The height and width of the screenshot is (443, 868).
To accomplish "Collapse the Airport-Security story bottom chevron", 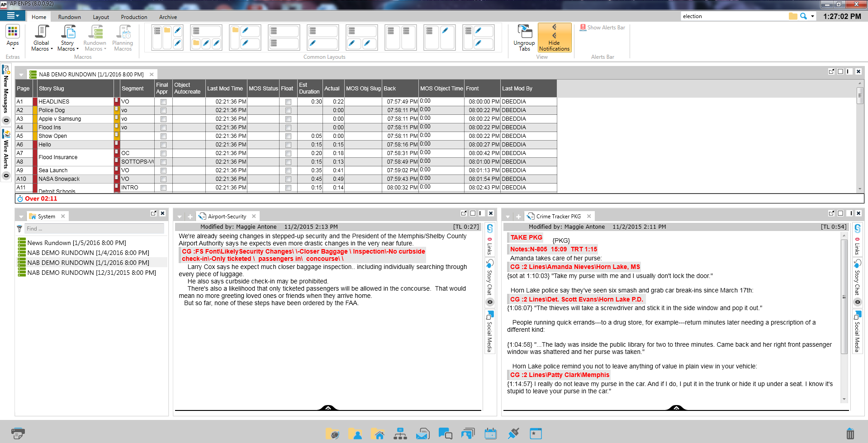I will pyautogui.click(x=328, y=408).
